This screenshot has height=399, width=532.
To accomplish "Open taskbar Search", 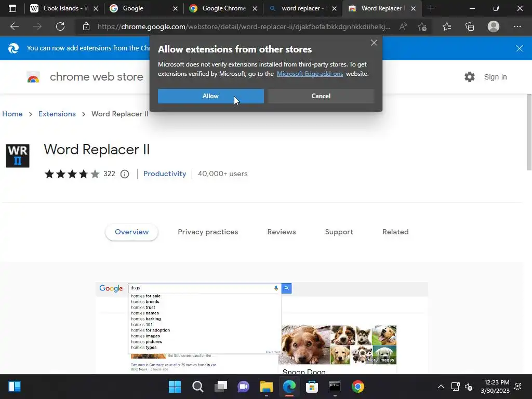I will [198, 387].
